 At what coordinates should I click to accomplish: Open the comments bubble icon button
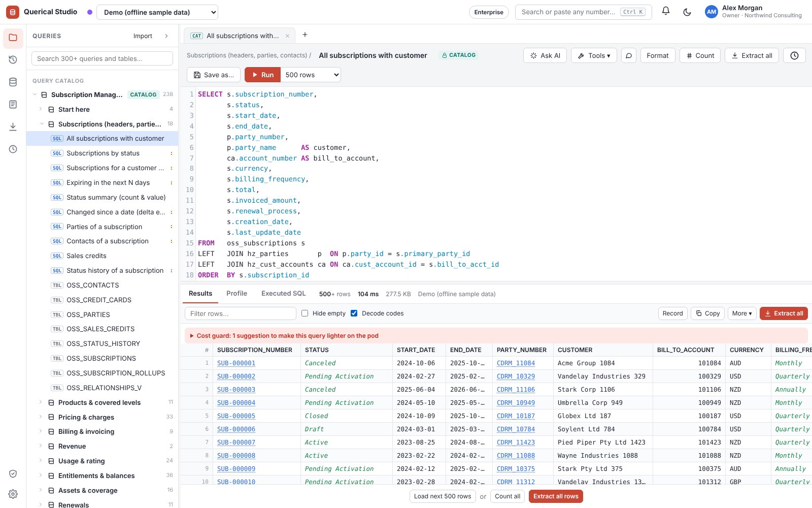point(629,55)
